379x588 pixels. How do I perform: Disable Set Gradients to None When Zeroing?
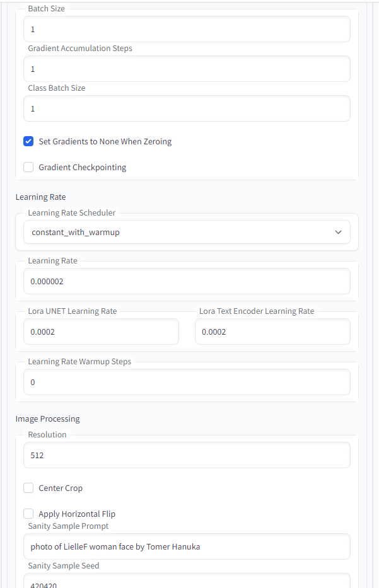coord(28,141)
